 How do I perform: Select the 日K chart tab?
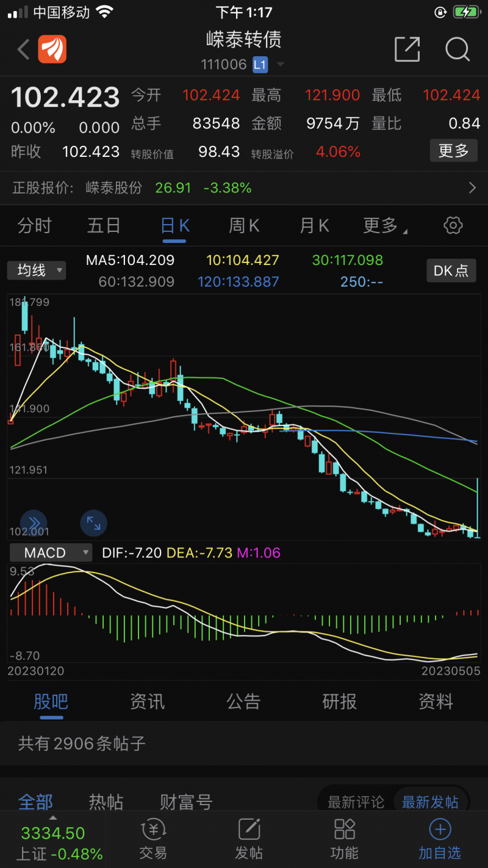pos(175,226)
